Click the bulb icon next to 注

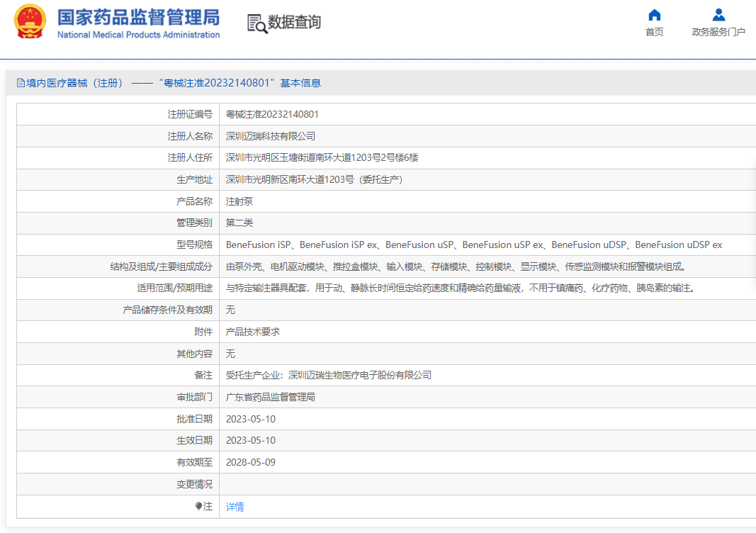click(x=198, y=506)
